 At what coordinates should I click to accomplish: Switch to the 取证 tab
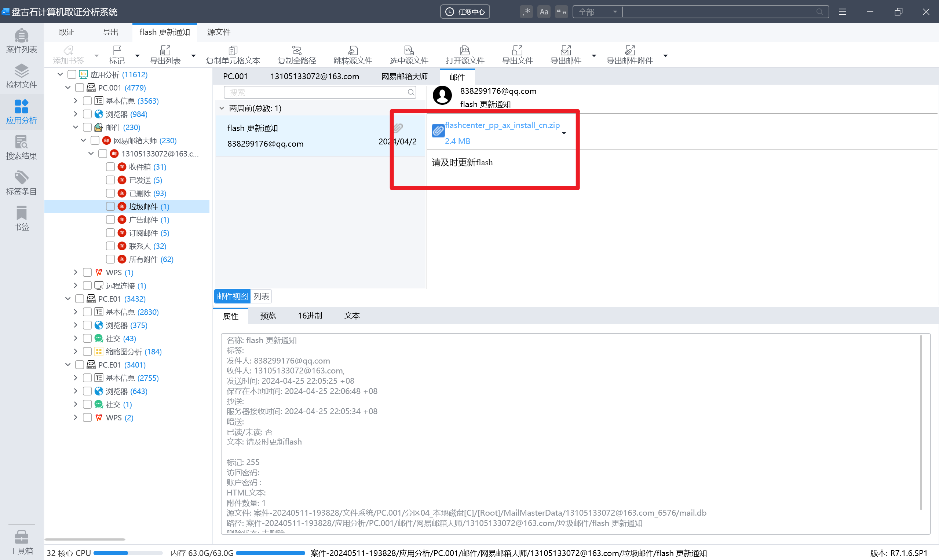click(66, 32)
